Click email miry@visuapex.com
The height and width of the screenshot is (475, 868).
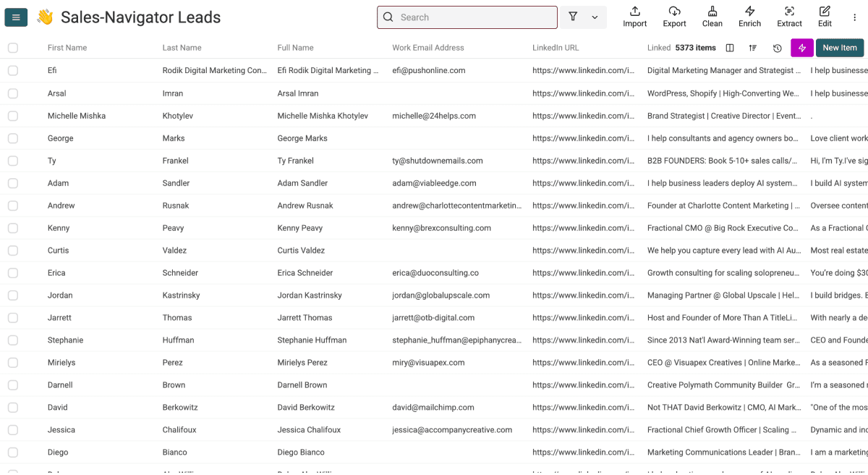[x=429, y=362]
